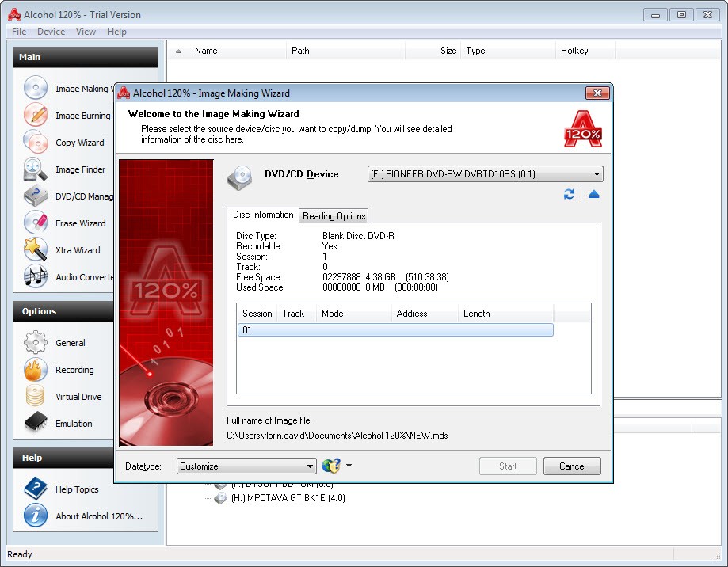Screen dimensions: 728x567
Task: Refresh the DVD/CD device list
Action: 569,194
